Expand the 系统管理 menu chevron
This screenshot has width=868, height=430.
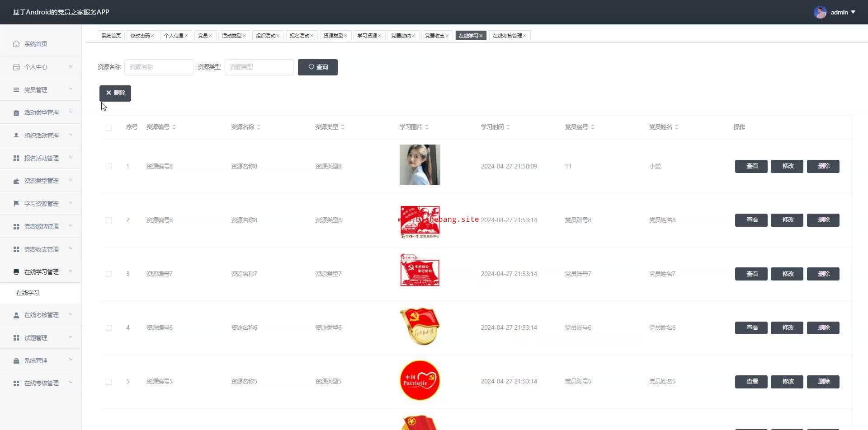click(71, 360)
